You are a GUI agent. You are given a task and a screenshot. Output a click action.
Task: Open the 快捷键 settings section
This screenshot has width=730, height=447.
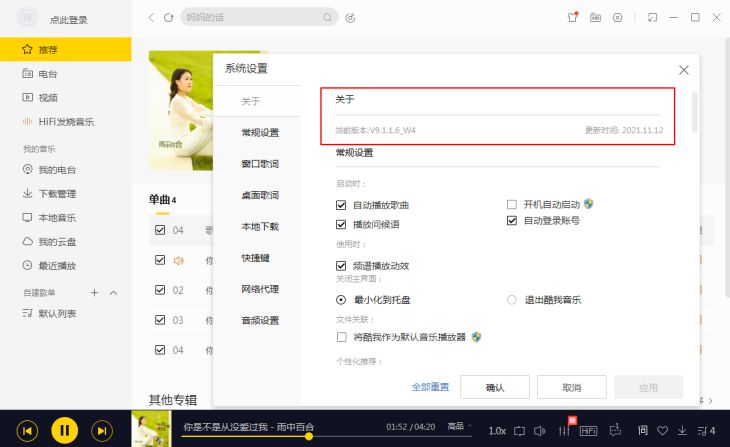click(x=255, y=258)
